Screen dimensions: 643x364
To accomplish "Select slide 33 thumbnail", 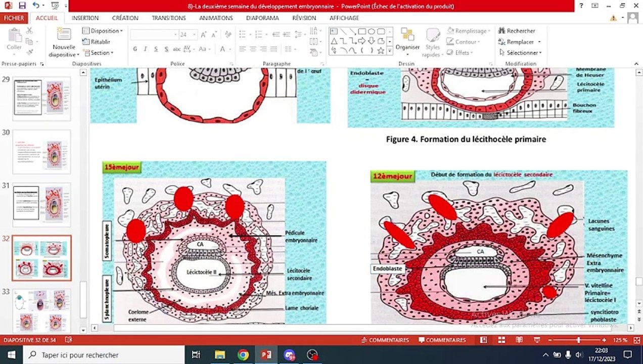I will (x=41, y=310).
